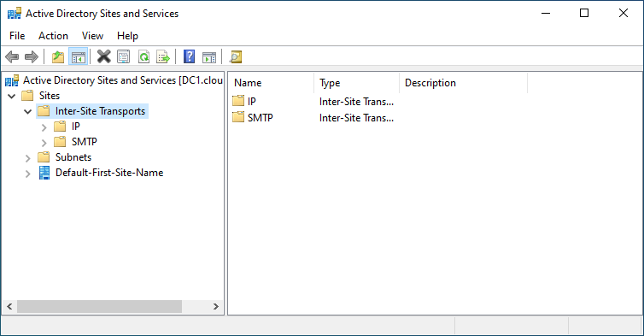This screenshot has width=644, height=336.
Task: Sort by Name column header
Action: tap(271, 83)
